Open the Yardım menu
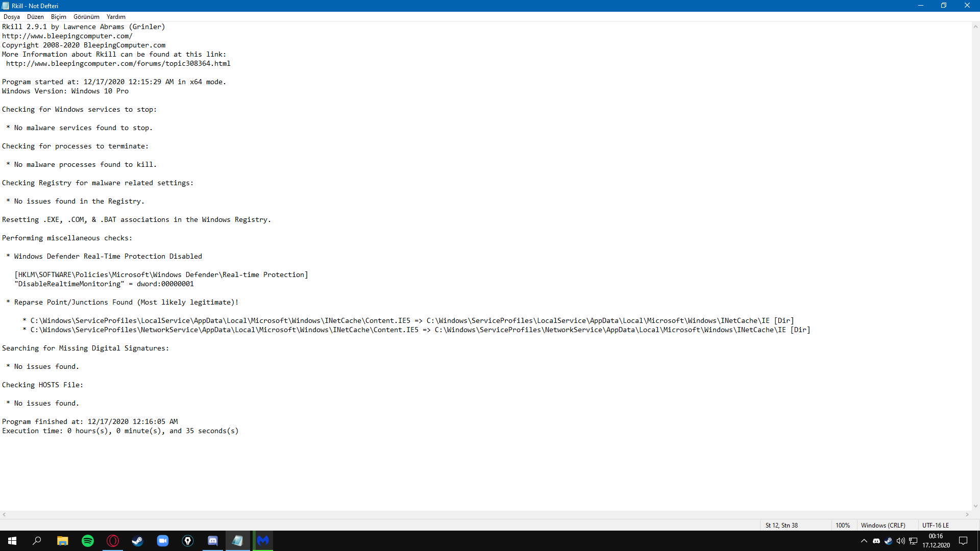Viewport: 980px width, 551px height. point(116,17)
